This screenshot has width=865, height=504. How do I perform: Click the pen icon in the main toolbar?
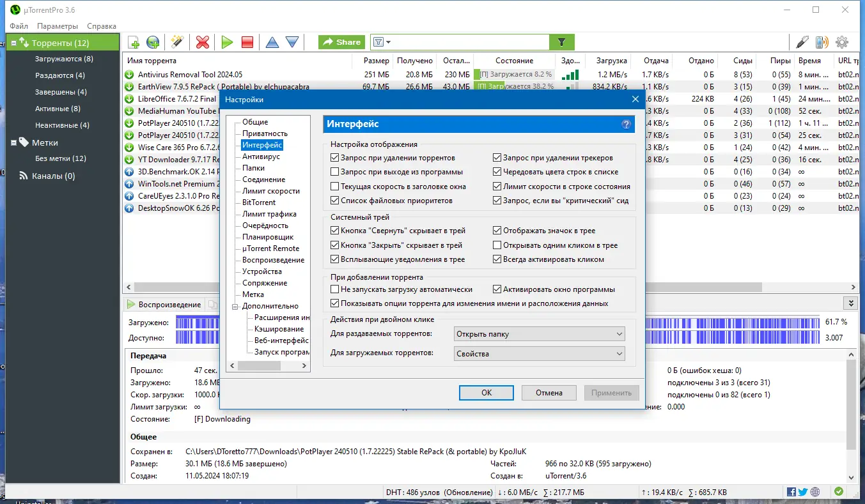pos(802,42)
